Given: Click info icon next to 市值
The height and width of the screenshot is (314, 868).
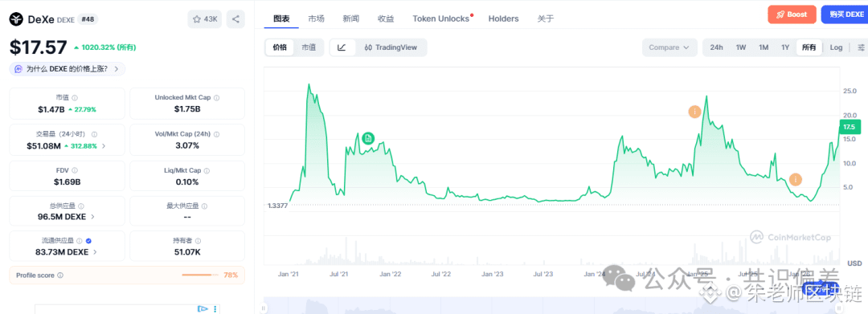Looking at the screenshot, I should click(x=75, y=97).
